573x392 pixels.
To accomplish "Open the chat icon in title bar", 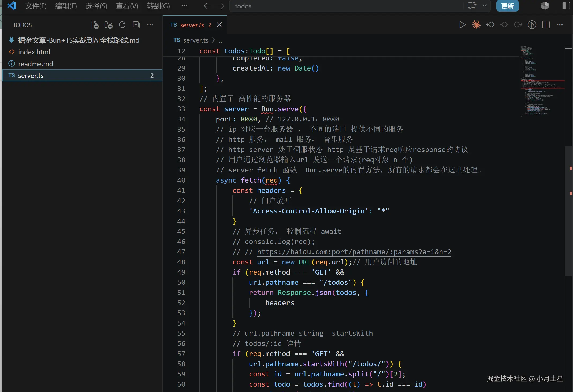I will 472,6.
